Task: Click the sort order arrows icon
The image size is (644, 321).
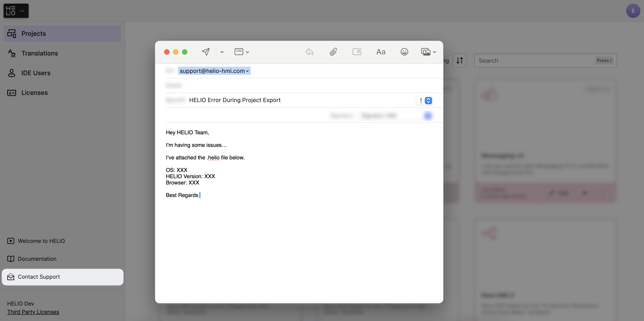Action: click(x=460, y=60)
